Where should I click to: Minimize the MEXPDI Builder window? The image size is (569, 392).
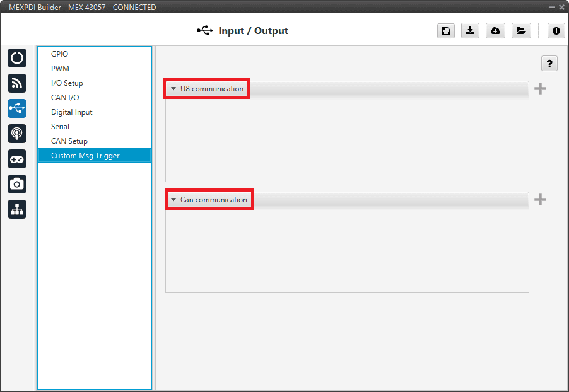552,8
